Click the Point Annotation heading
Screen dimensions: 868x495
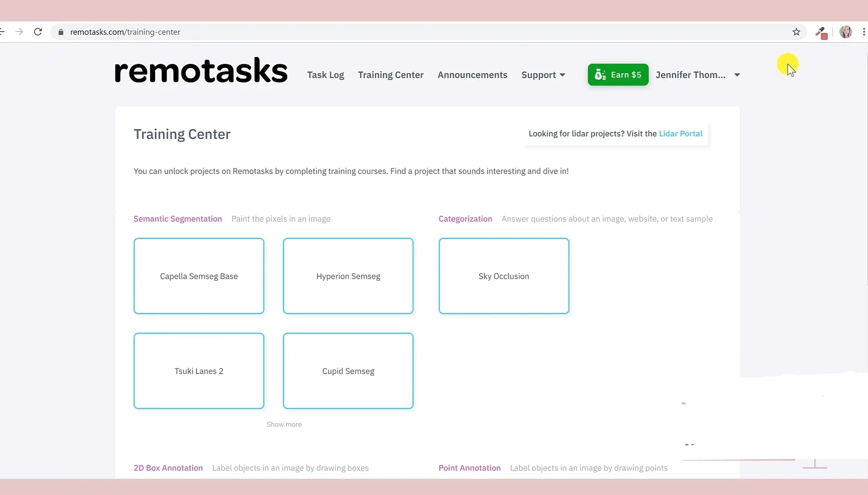[x=469, y=468]
